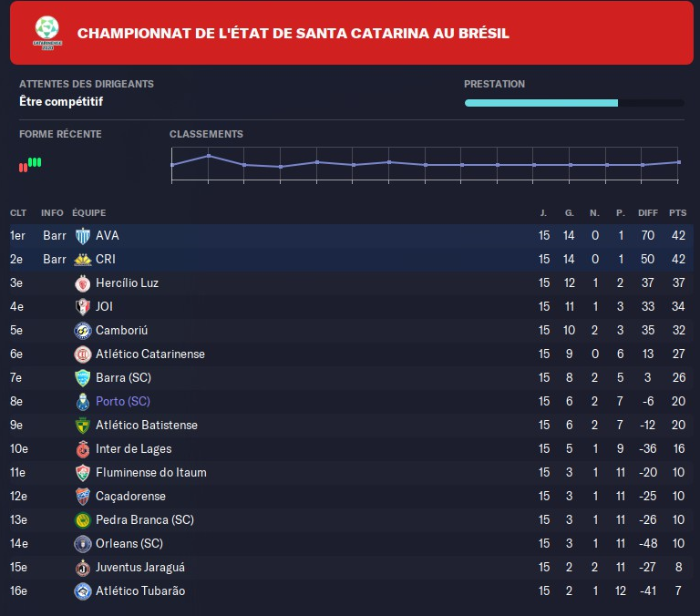Open the Atlético Catarinense team page
700x616 pixels.
point(149,354)
